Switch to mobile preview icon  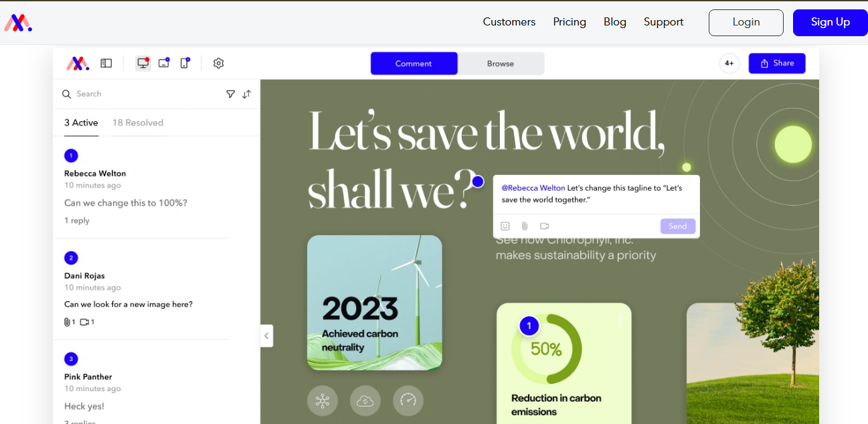pyautogui.click(x=184, y=63)
